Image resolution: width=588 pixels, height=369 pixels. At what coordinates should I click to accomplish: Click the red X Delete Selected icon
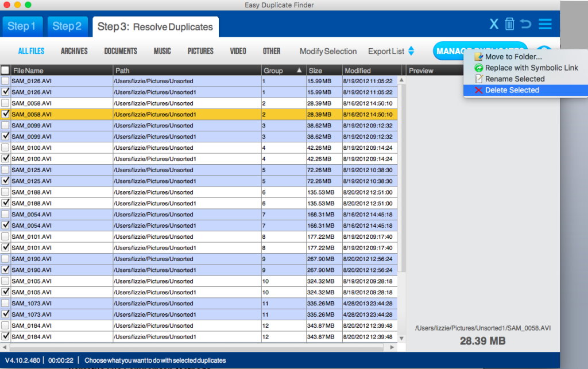(x=478, y=90)
